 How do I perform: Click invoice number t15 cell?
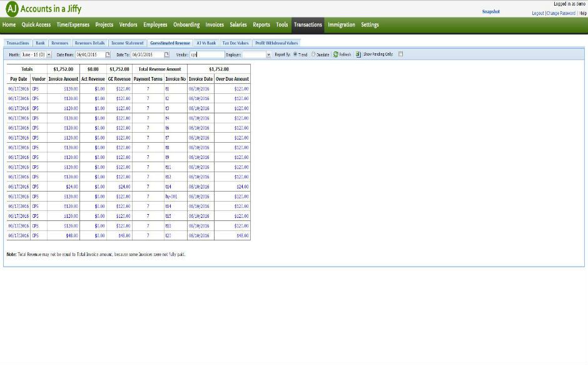click(176, 216)
